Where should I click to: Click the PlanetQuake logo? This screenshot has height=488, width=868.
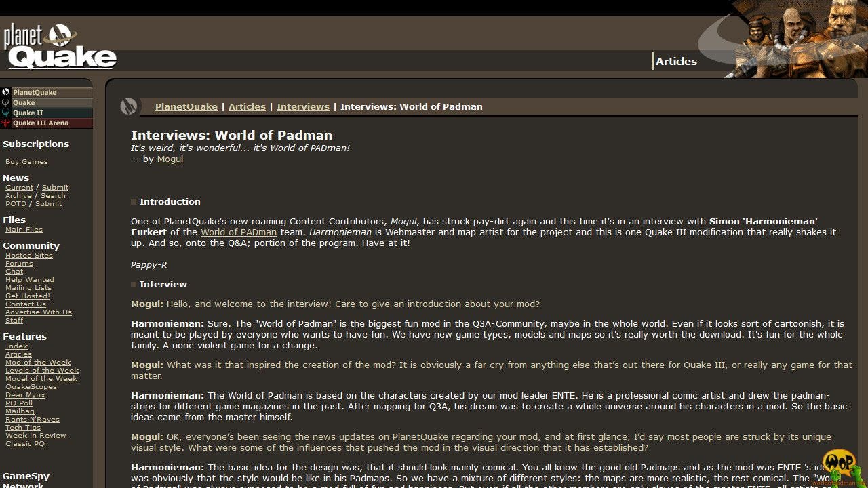tap(60, 47)
